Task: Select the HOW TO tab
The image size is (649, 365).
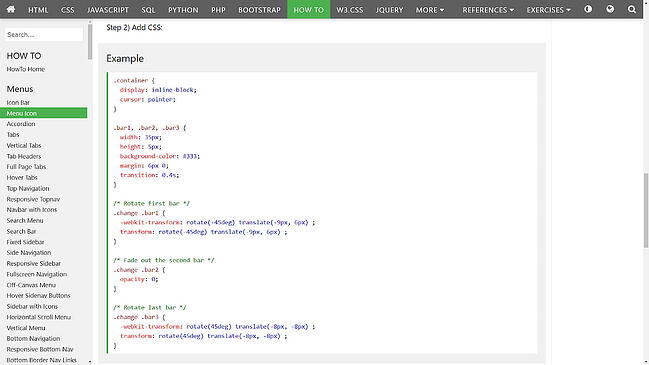Action: 308,10
